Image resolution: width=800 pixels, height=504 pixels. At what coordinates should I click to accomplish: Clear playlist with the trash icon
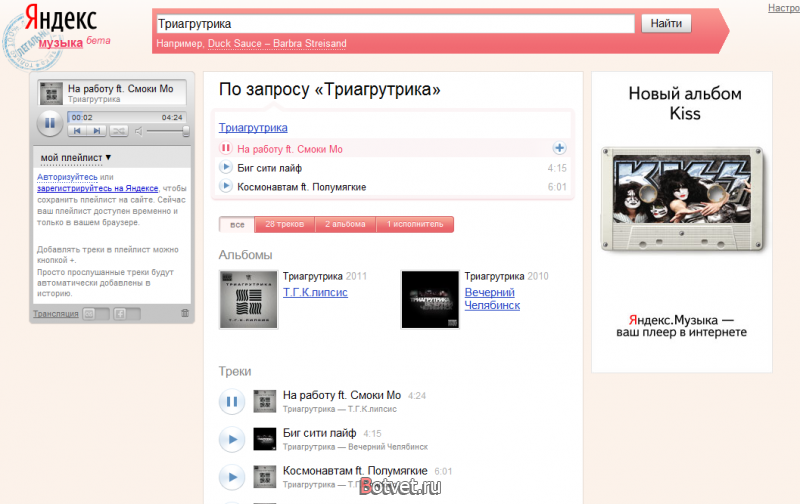click(x=185, y=313)
